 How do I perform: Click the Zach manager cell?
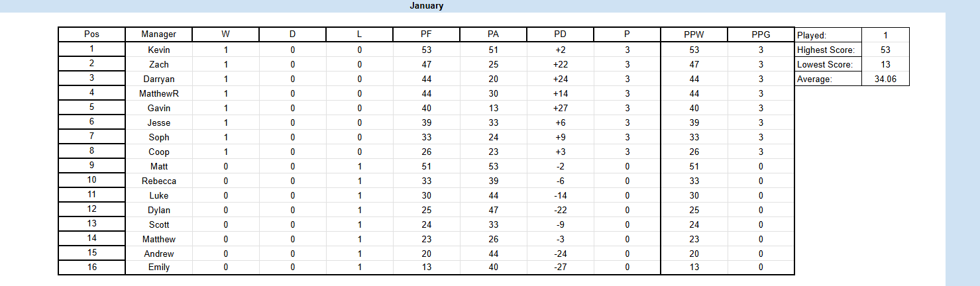tap(159, 64)
